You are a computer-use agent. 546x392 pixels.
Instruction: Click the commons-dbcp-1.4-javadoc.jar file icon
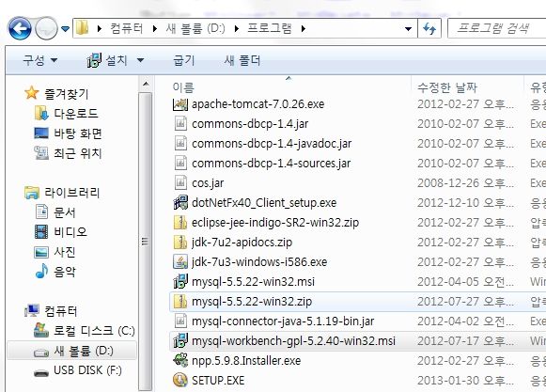(x=180, y=144)
